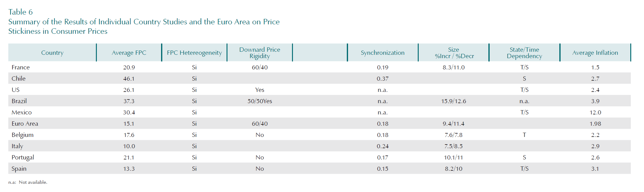Screen dimensions: 644x192
Task: Click the State/Time Dependency column header
Action: point(524,53)
